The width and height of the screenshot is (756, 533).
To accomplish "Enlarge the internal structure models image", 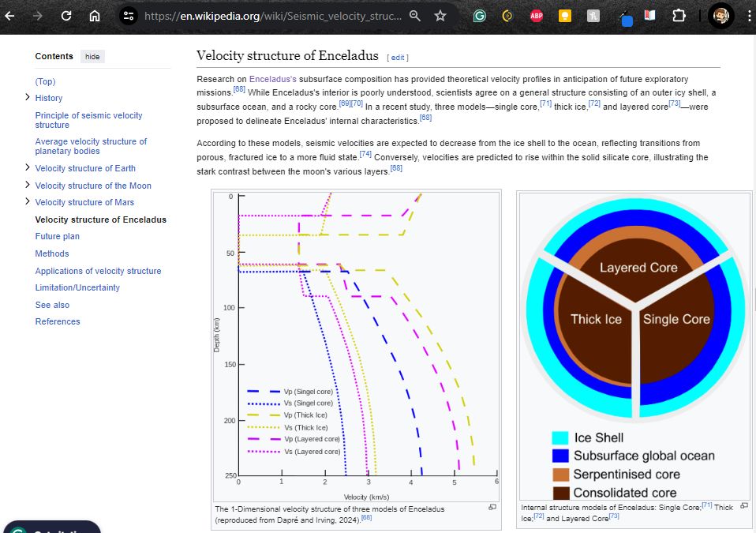I will (743, 507).
